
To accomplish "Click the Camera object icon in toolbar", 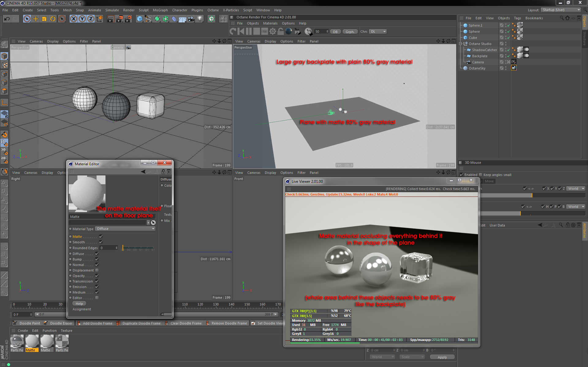I will [191, 19].
